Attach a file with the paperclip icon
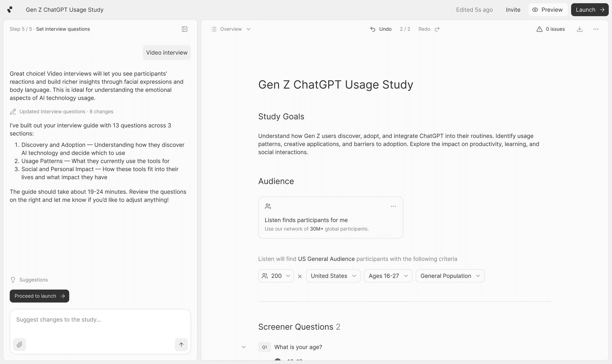 pyautogui.click(x=19, y=345)
